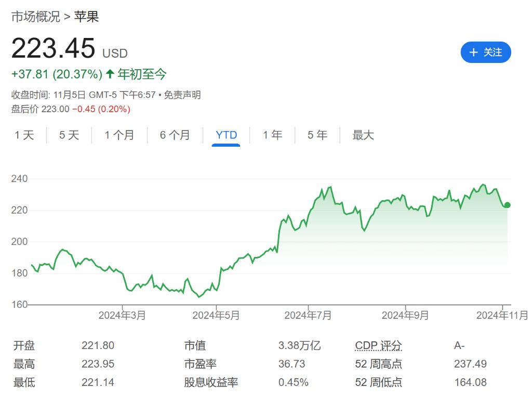The image size is (532, 400).
Task: Click the 开盘 label
Action: tap(24, 346)
